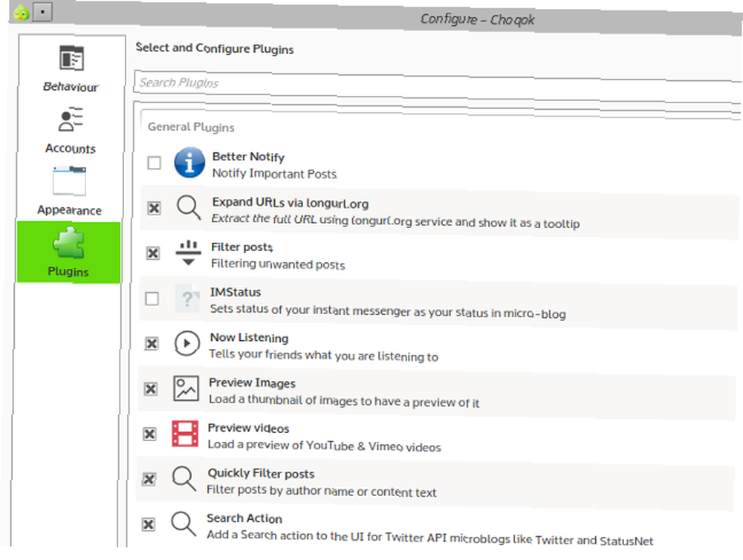The height and width of the screenshot is (560, 743).
Task: Enable the IMStatus plugin checkbox
Action: click(x=152, y=299)
